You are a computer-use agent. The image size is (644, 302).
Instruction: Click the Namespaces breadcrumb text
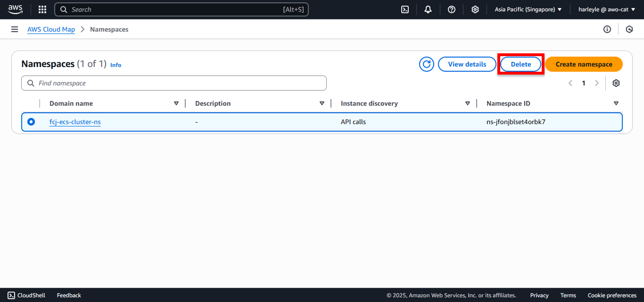coord(109,29)
